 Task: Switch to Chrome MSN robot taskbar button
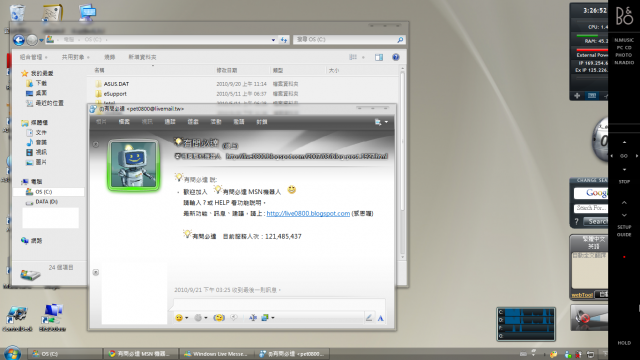point(142,354)
